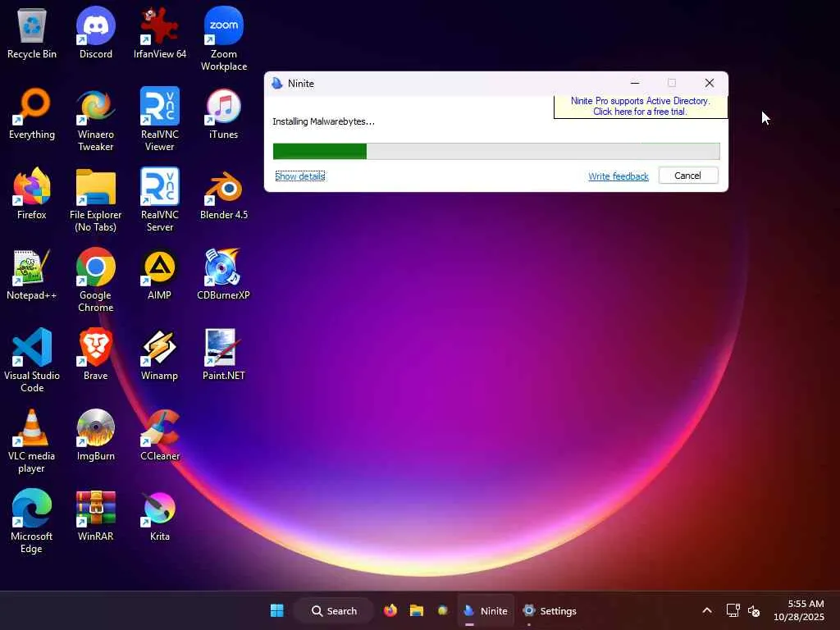Click the muted volume tray icon

[754, 610]
